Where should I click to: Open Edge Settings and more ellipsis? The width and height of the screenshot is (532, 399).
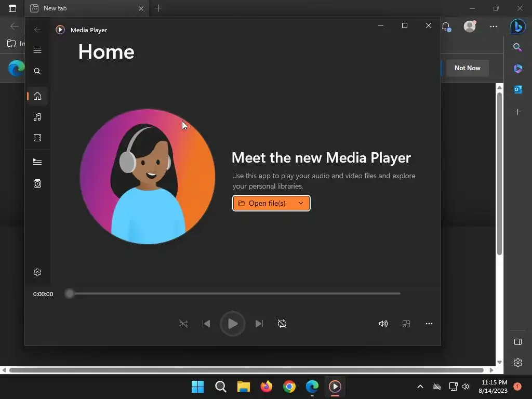tap(494, 26)
